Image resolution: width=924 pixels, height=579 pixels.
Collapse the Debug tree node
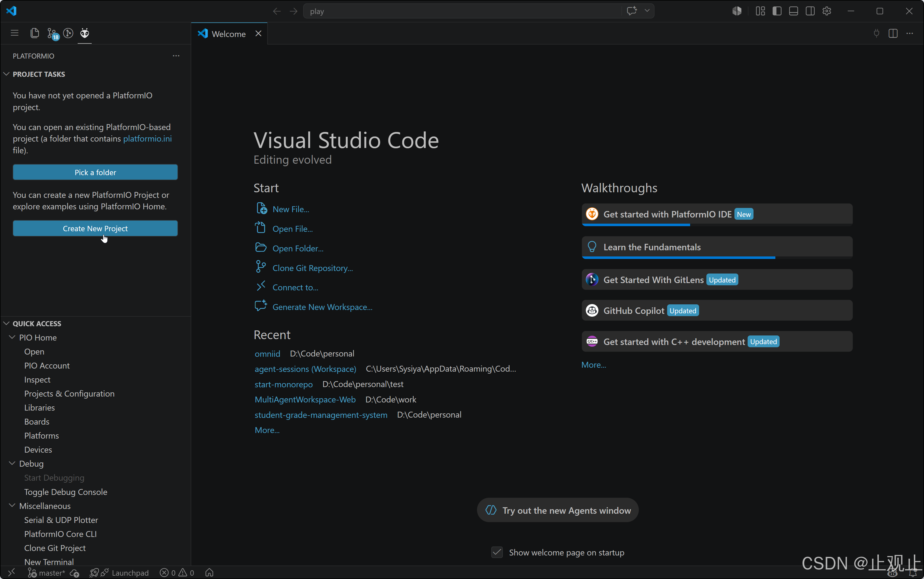(x=12, y=463)
